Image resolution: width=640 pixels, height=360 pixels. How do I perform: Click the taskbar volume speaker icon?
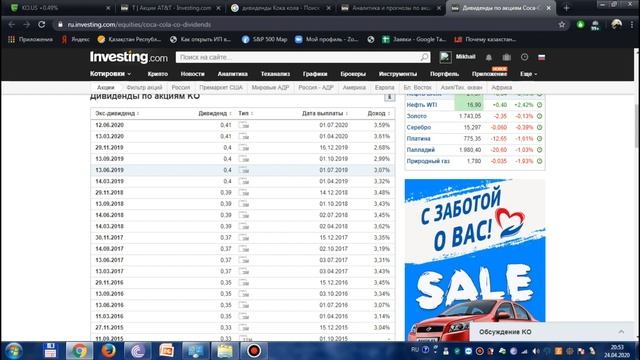(536, 351)
